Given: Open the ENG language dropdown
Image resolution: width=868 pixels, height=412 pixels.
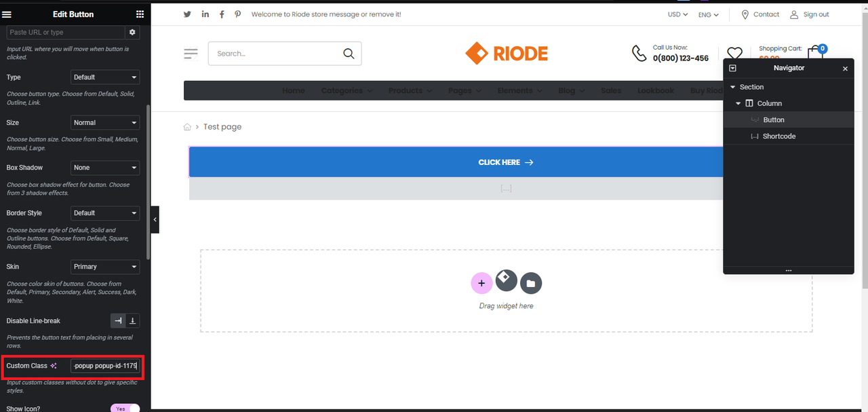Looking at the screenshot, I should coord(708,14).
